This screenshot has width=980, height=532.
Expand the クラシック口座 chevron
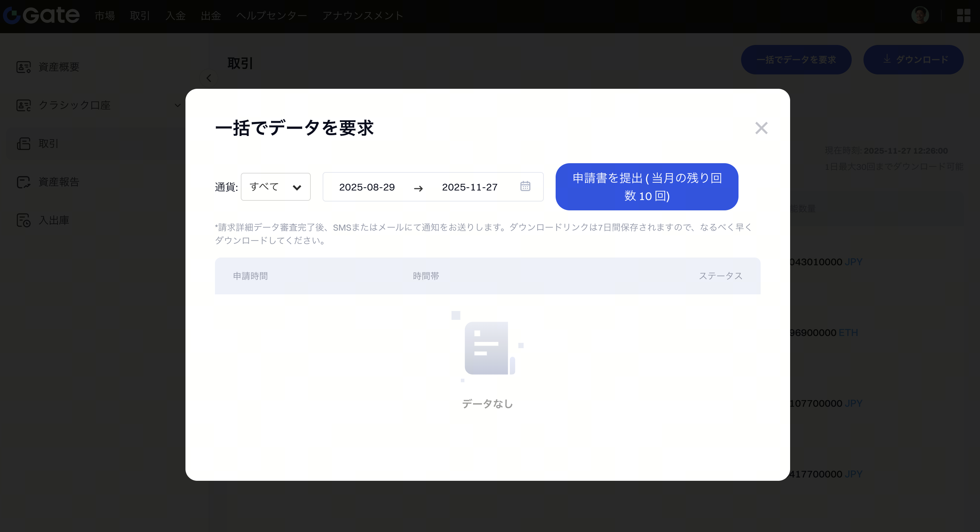pyautogui.click(x=177, y=105)
